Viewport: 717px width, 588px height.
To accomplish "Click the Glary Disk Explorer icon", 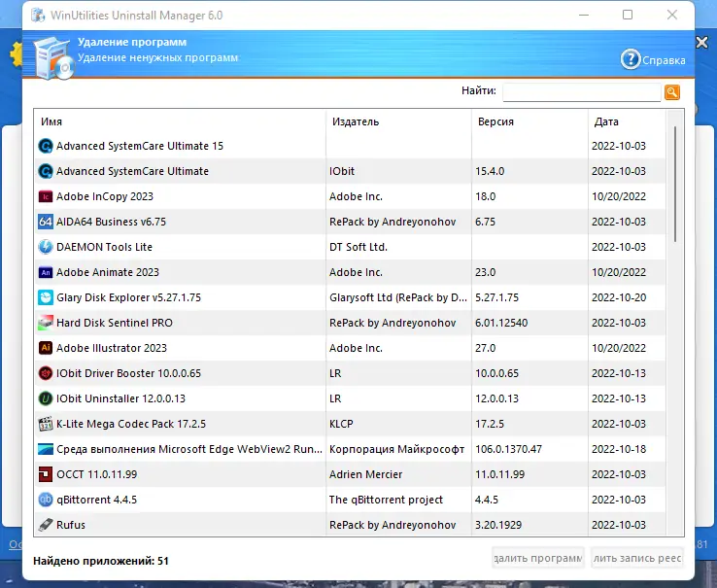I will click(x=46, y=297).
